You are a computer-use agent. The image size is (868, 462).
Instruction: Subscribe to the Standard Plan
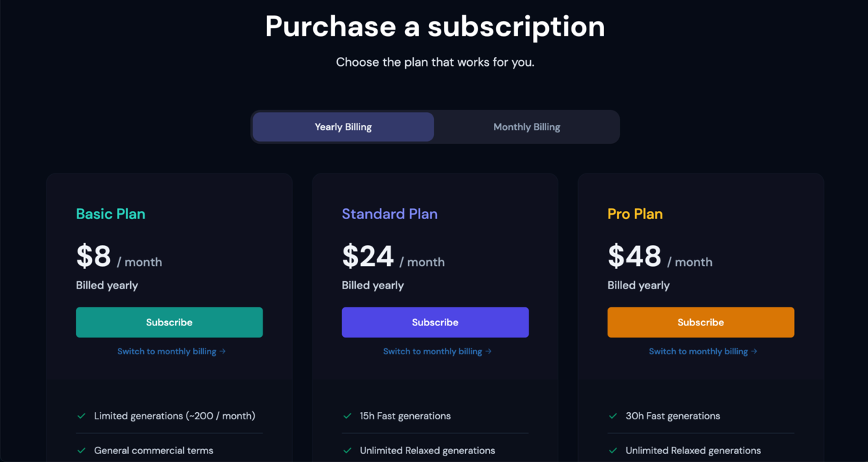click(x=435, y=322)
